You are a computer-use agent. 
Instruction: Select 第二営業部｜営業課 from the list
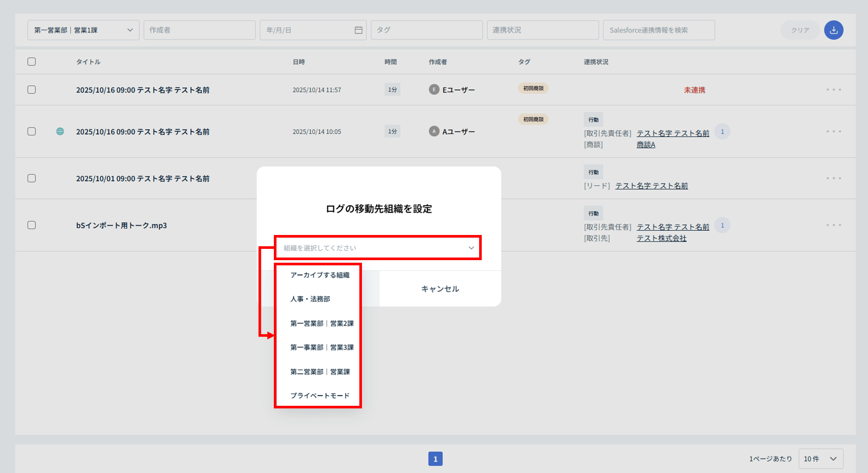320,372
